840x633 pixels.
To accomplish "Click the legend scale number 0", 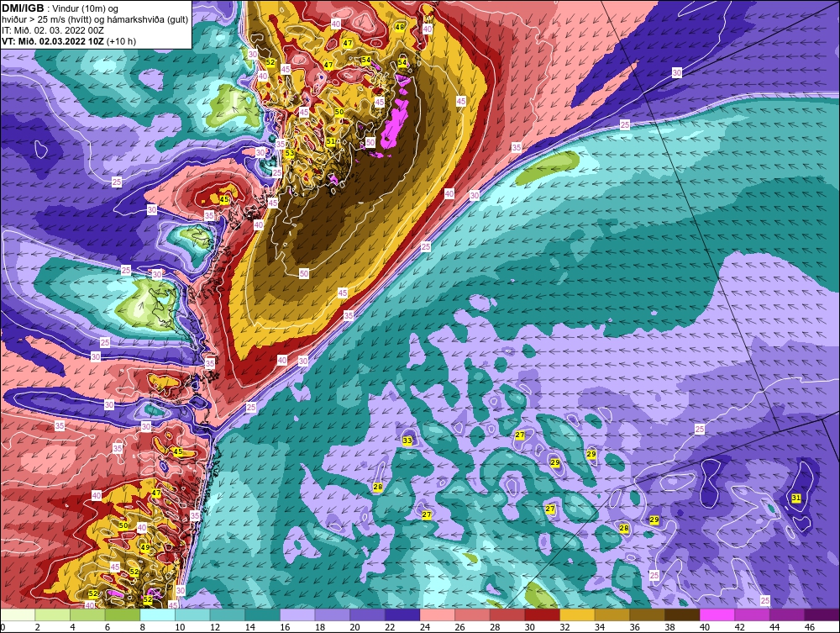I will point(3,627).
